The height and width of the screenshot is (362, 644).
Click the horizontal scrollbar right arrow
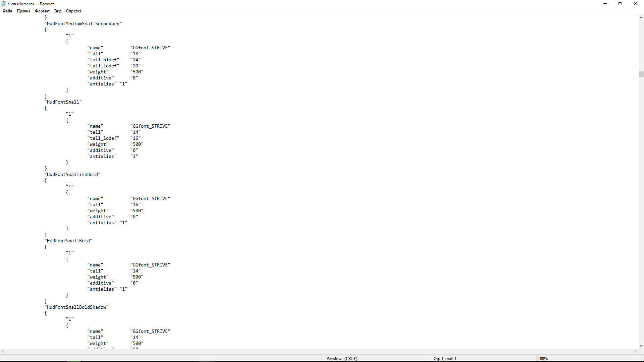(635, 351)
